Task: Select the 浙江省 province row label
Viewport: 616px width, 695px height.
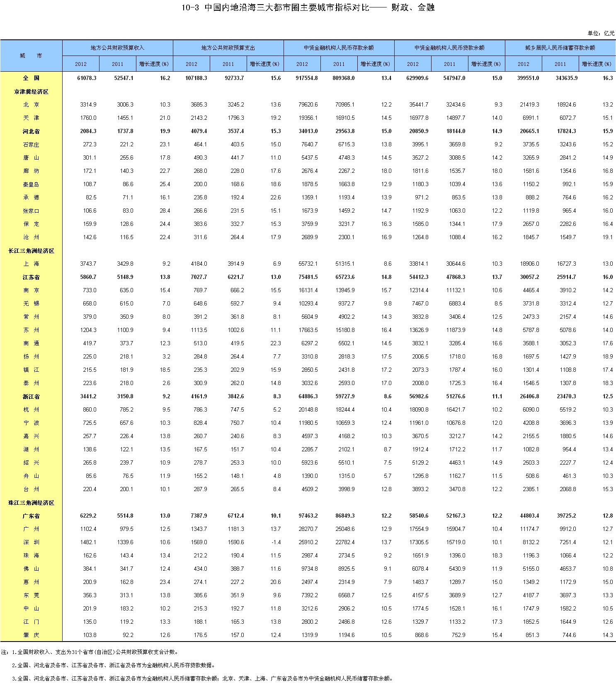Action: pyautogui.click(x=31, y=397)
